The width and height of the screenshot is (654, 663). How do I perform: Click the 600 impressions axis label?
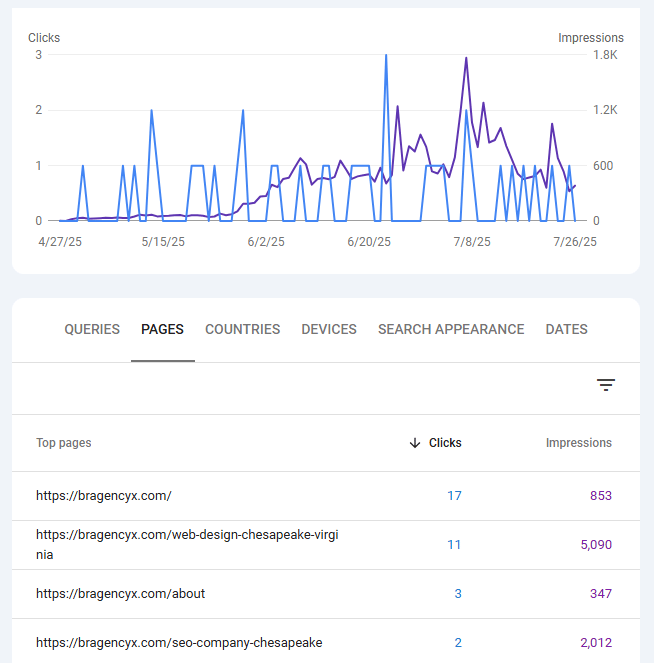coord(603,166)
